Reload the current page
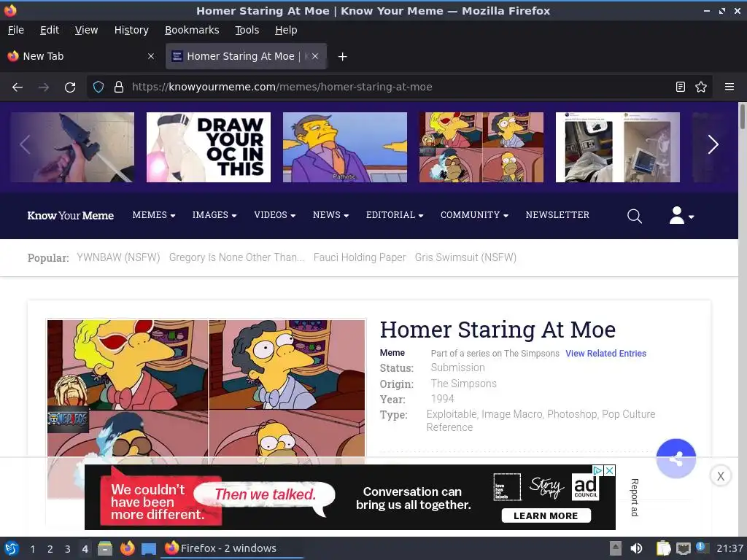747x560 pixels. [70, 87]
